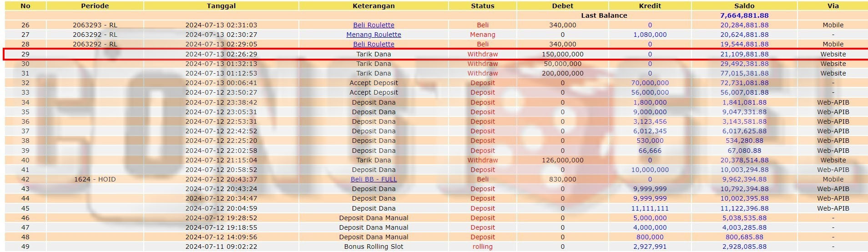The image size is (868, 252).
Task: Click the Debet column header
Action: 562,6
